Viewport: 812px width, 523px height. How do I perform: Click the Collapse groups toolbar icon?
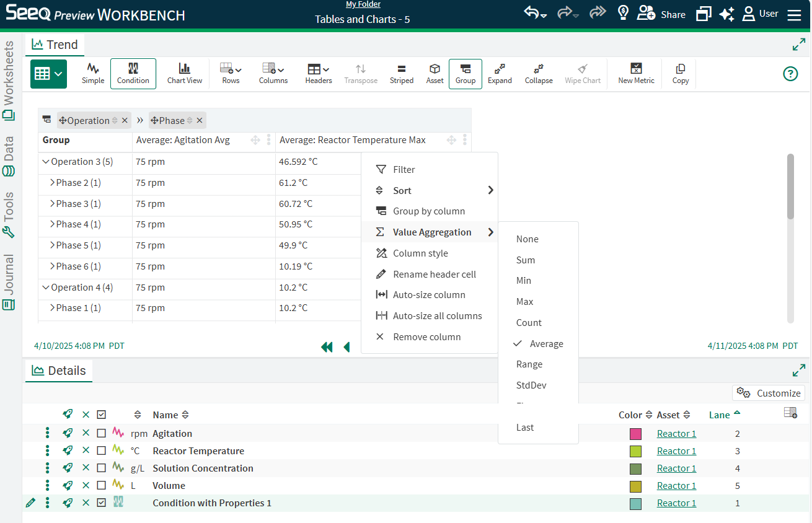538,73
